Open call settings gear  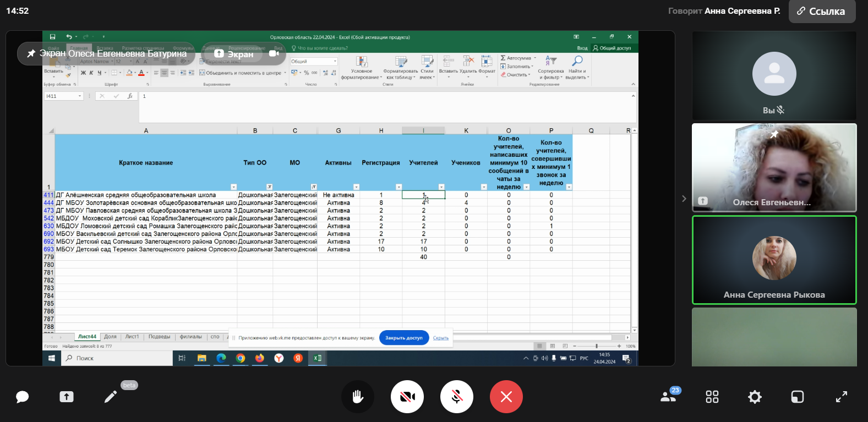[755, 397]
